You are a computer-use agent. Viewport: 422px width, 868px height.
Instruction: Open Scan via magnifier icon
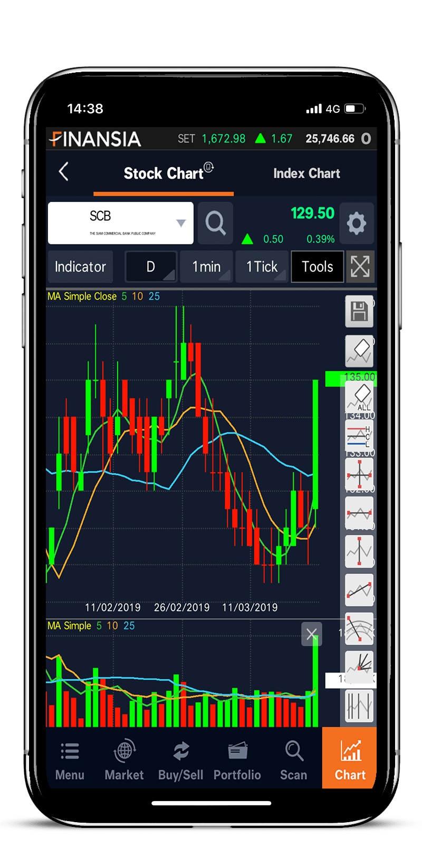point(294,751)
